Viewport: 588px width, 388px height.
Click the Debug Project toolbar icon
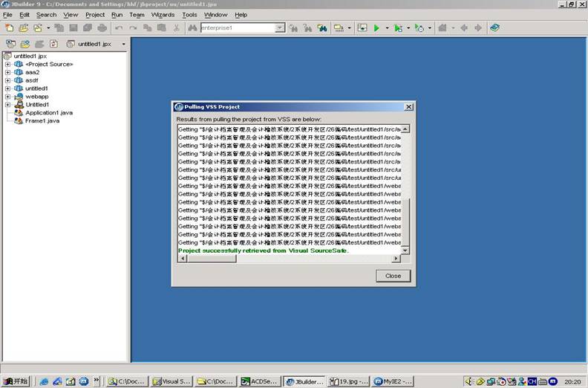(398, 28)
